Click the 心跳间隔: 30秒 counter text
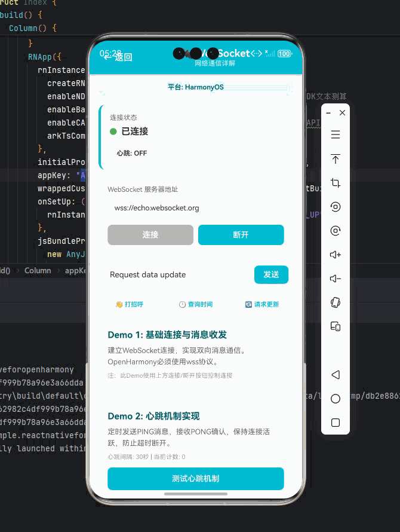Image resolution: width=400 pixels, height=532 pixels. [146, 457]
